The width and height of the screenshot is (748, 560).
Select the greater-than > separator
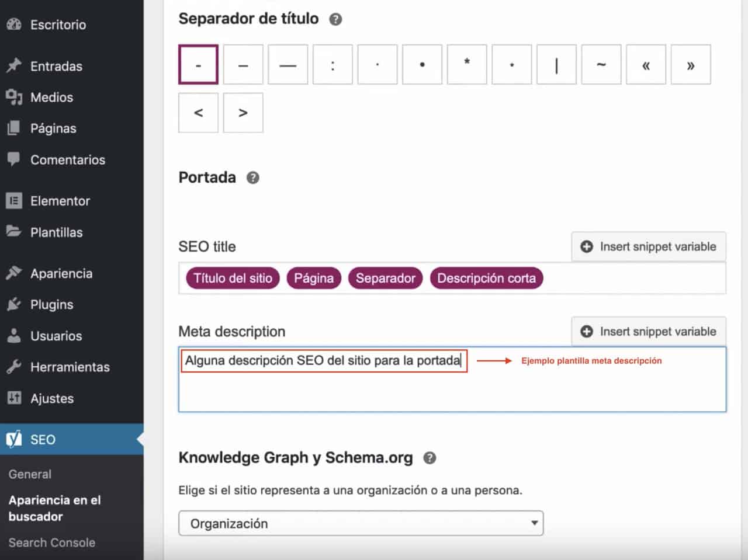243,113
